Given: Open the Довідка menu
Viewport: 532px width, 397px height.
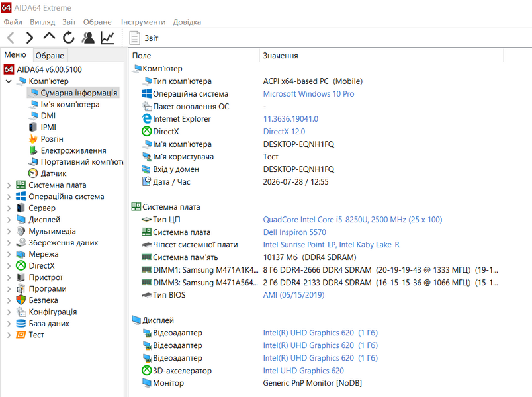Looking at the screenshot, I should click(x=187, y=22).
